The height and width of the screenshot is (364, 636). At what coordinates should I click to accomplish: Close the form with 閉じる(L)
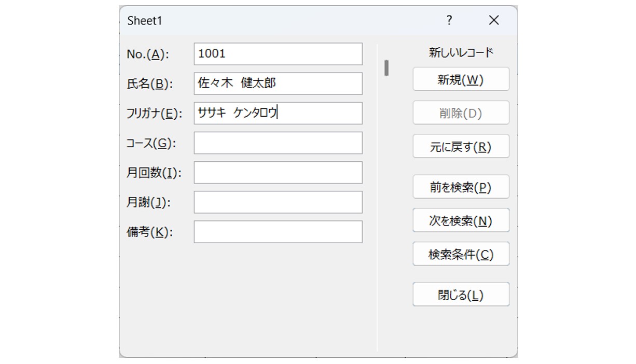[461, 295]
